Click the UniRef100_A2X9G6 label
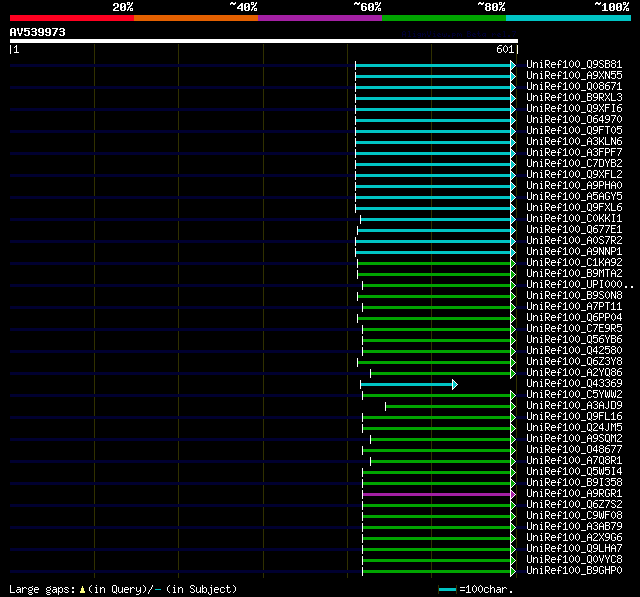This screenshot has width=640, height=597. (574, 538)
